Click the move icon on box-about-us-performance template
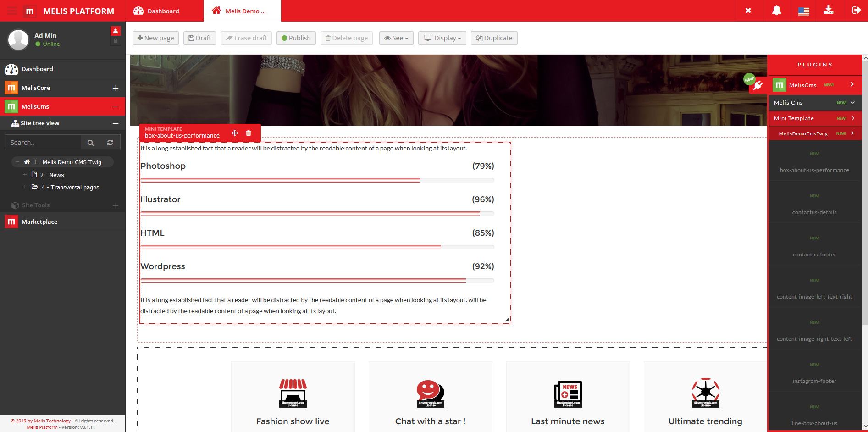The image size is (868, 432). [235, 133]
